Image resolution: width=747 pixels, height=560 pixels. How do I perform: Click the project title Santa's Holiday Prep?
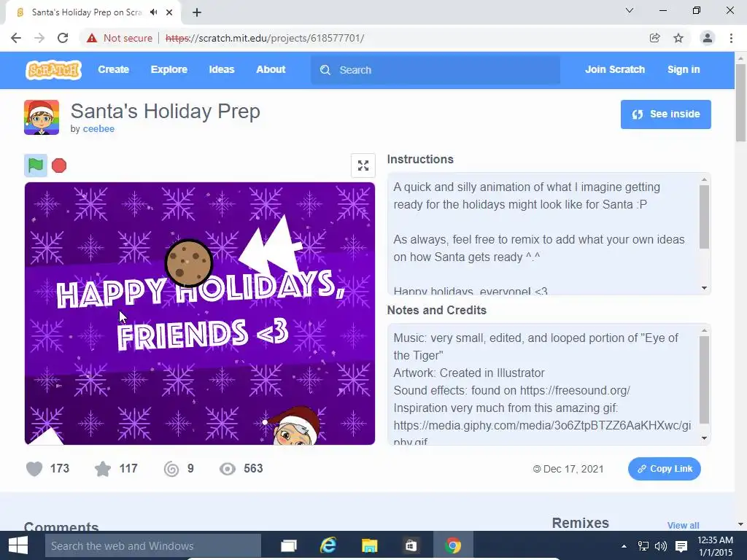coord(166,111)
